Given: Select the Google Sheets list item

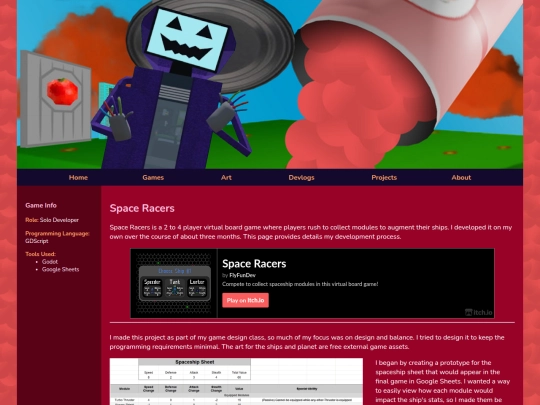Looking at the screenshot, I should pos(61,269).
